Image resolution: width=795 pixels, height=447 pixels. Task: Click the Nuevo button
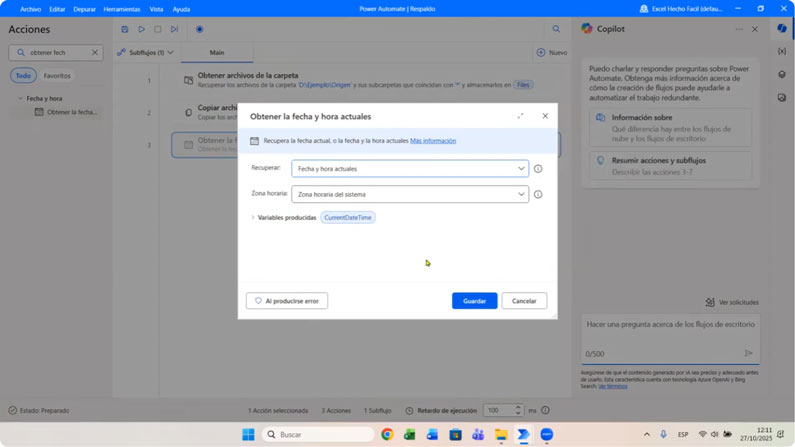pos(552,53)
